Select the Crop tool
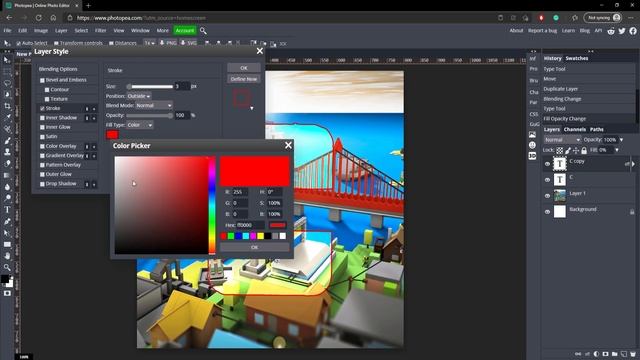 coord(7,106)
